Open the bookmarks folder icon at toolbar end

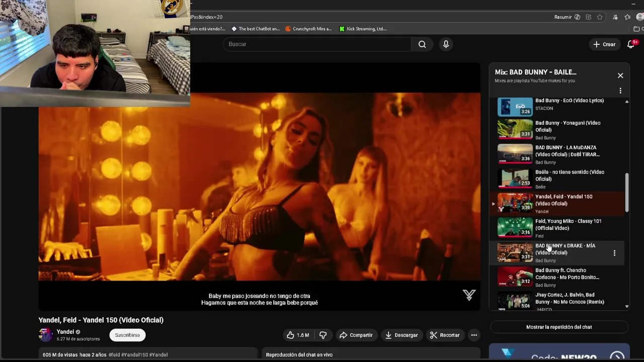(637, 29)
